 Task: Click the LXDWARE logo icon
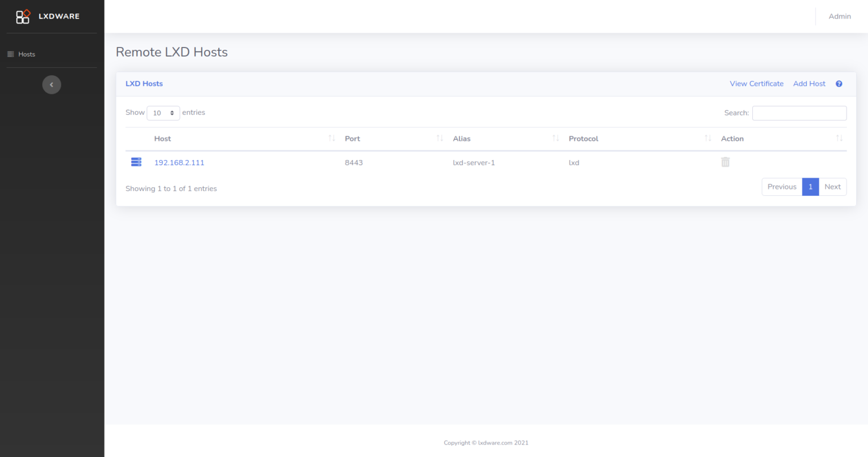tap(23, 16)
